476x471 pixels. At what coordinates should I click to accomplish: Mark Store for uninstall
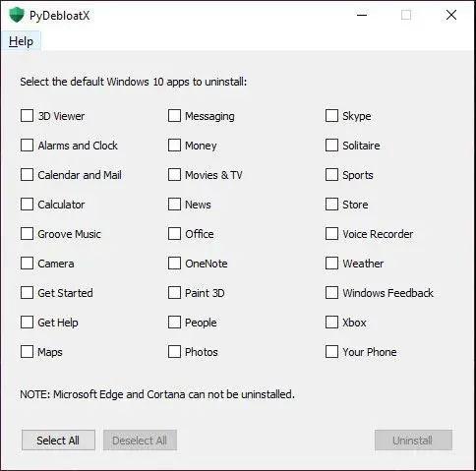(x=331, y=205)
